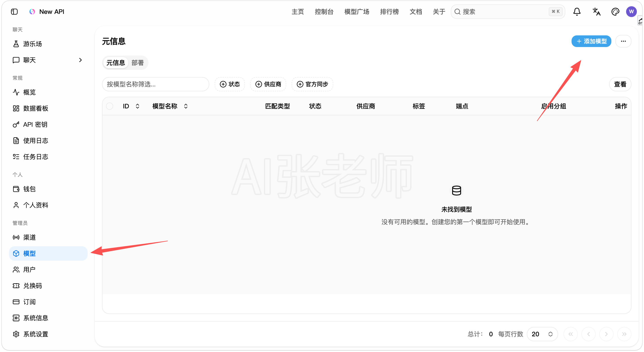Toggle the sidebar collapse icon
This screenshot has height=352, width=644.
14,11
